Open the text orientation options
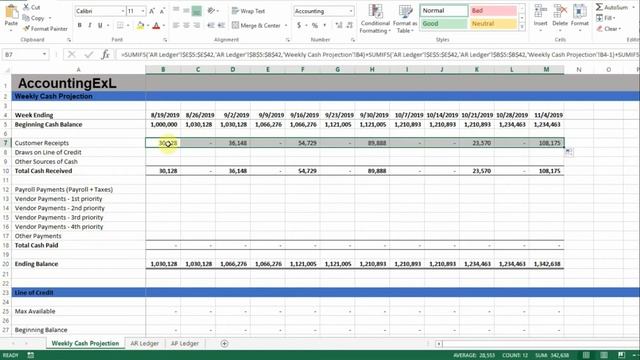This screenshot has height=360, width=640. click(213, 11)
